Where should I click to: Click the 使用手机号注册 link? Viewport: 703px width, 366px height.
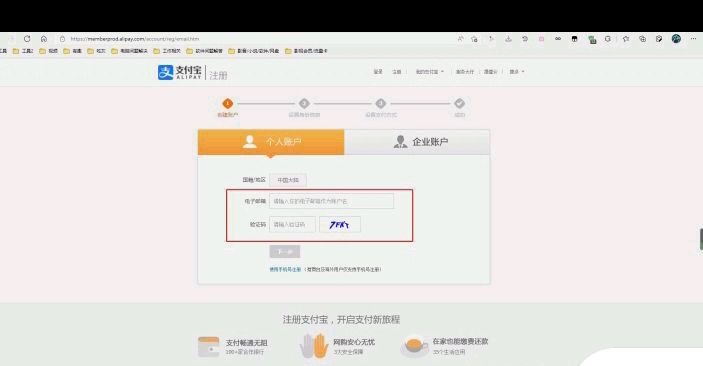tap(285, 270)
